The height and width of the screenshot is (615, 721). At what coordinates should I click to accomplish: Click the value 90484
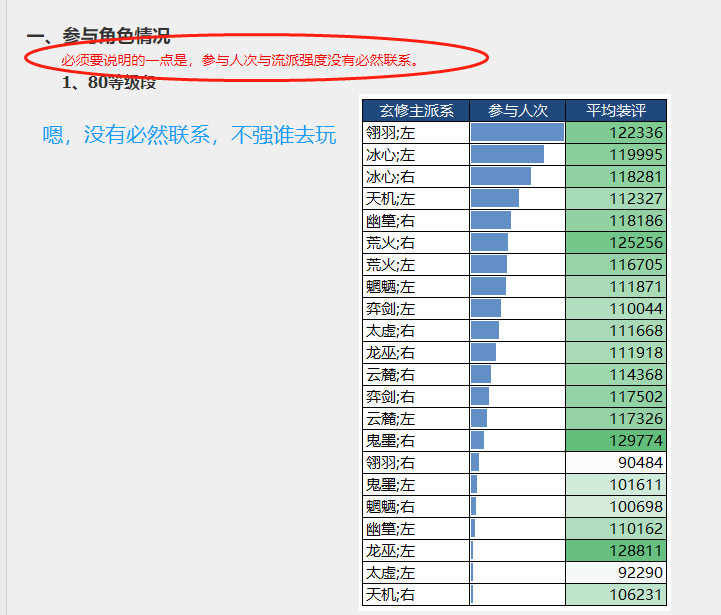640,463
